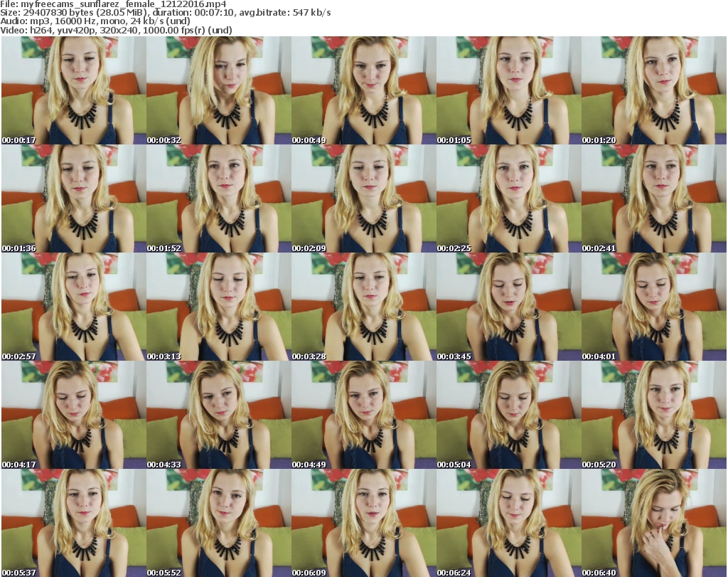Image resolution: width=728 pixels, height=577 pixels.
Task: Click the Audio line showing mp3, 16000 Hz
Action: pyautogui.click(x=95, y=21)
